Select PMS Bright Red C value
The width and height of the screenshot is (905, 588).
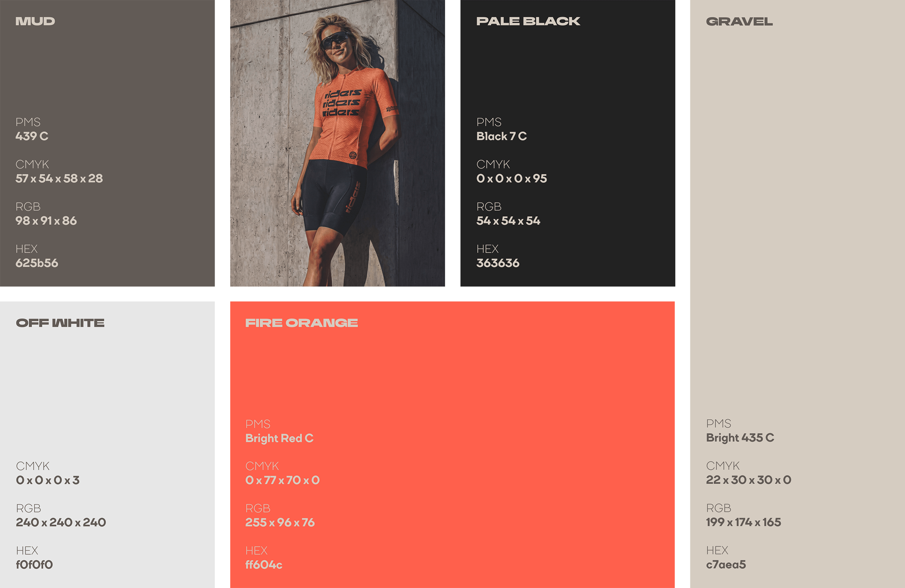tap(280, 438)
